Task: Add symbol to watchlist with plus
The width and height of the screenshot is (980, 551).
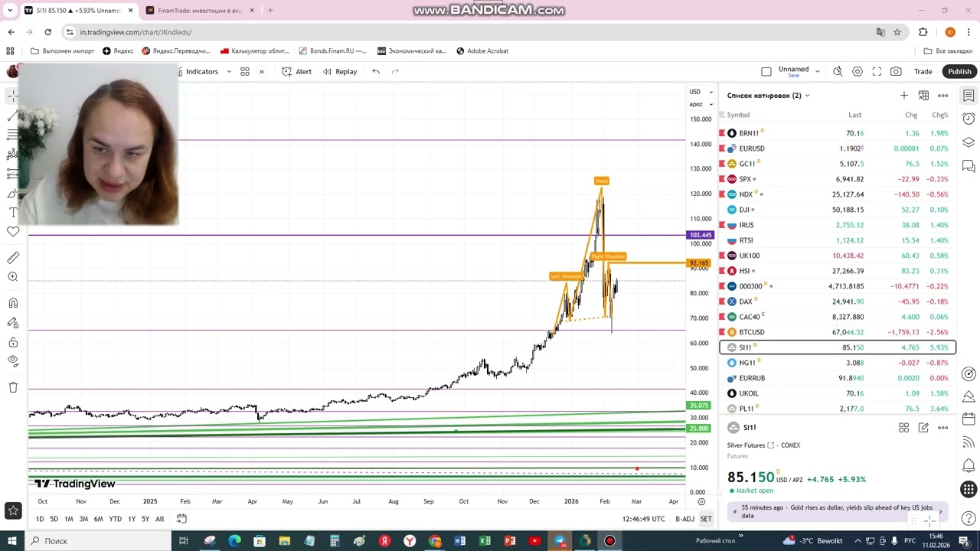Action: pyautogui.click(x=904, y=95)
